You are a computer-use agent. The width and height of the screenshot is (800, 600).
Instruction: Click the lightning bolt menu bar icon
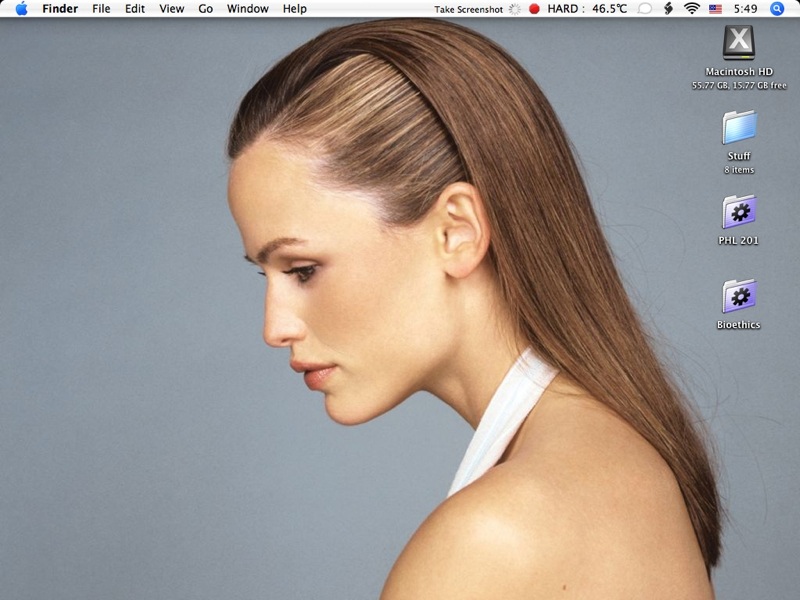668,9
